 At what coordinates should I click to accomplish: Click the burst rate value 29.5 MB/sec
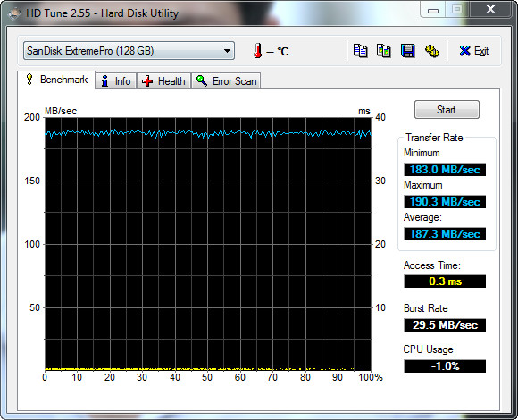[445, 325]
